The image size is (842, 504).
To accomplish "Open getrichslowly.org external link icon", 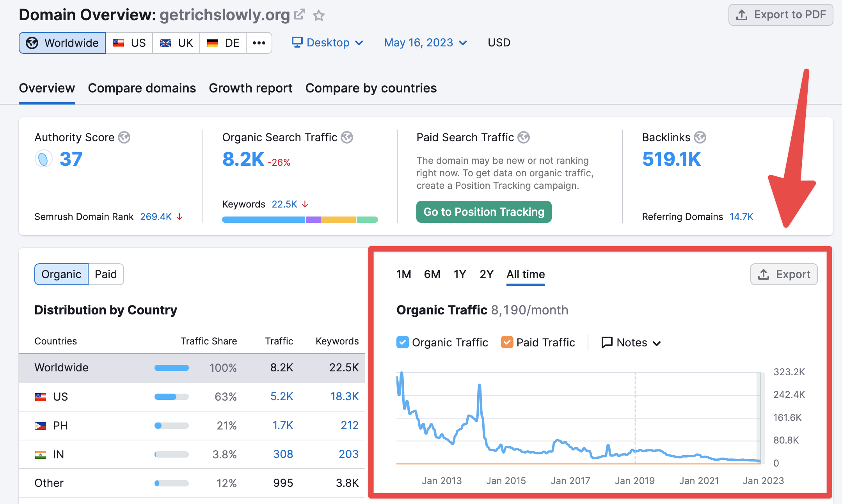I will tap(299, 15).
